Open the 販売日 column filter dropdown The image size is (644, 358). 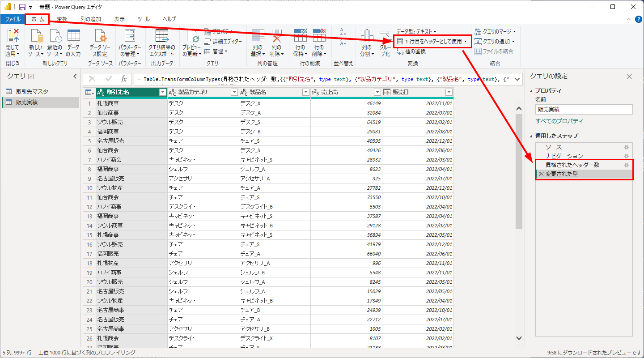pyautogui.click(x=449, y=92)
